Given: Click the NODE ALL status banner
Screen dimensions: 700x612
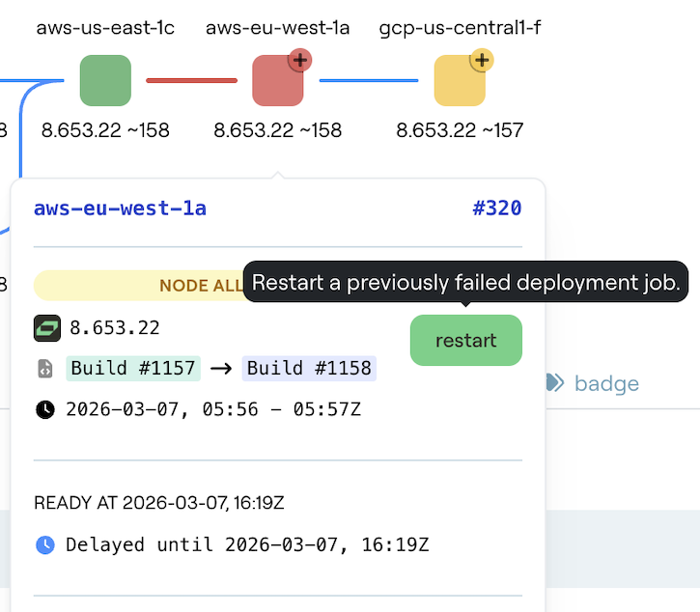Looking at the screenshot, I should pos(138,285).
